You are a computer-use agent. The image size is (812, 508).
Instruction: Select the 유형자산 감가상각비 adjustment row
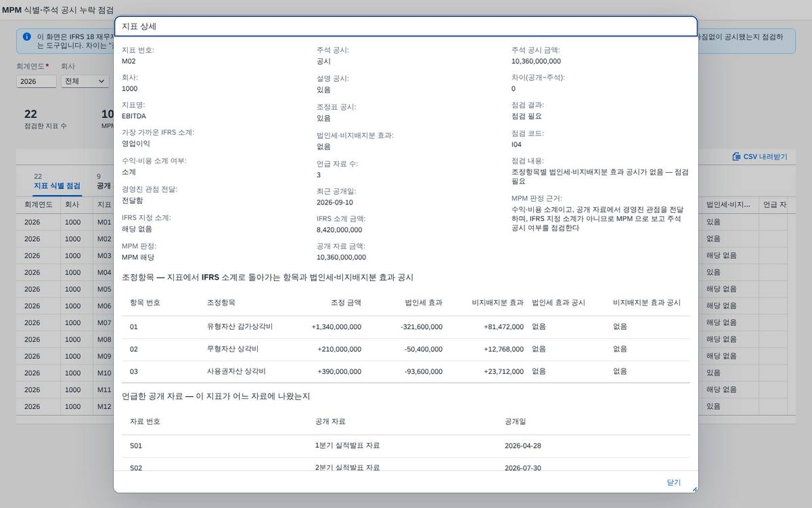click(406, 326)
